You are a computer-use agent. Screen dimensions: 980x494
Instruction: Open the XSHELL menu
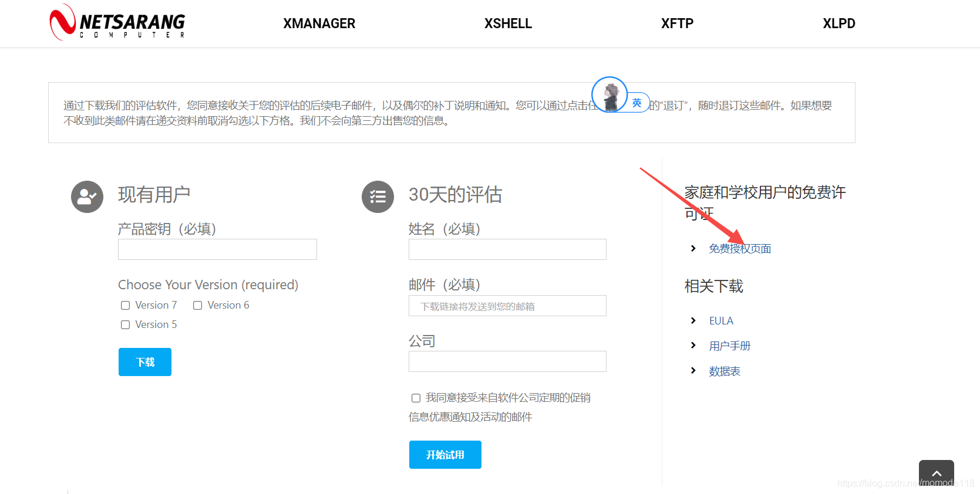tap(508, 23)
